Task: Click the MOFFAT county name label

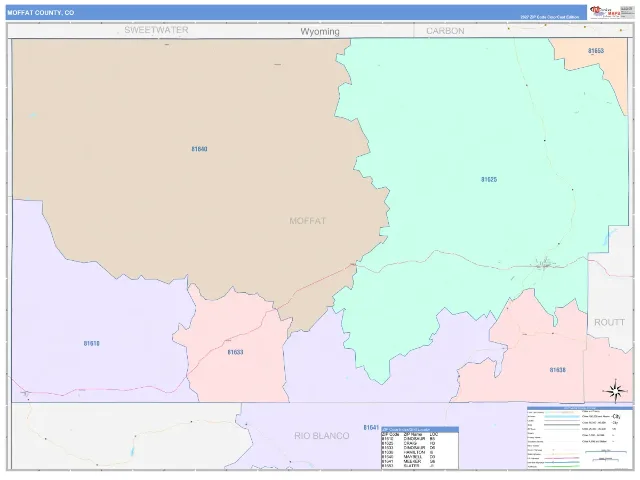Action: tap(307, 221)
